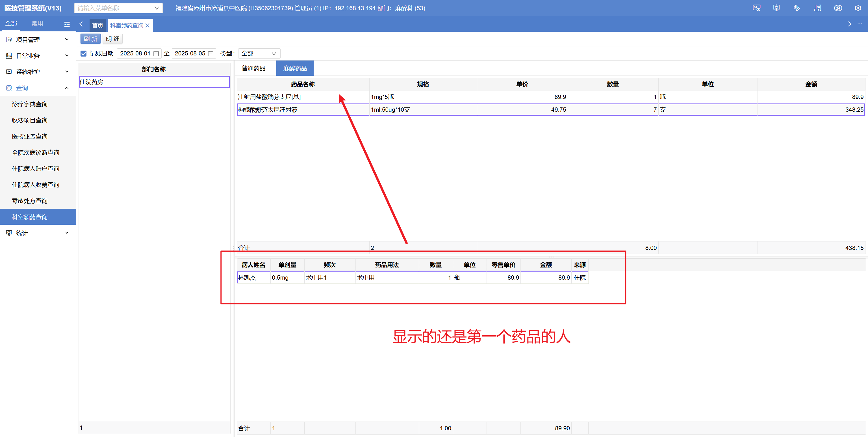Open the receipt document icon in header
This screenshot has width=868, height=447.
click(x=817, y=8)
